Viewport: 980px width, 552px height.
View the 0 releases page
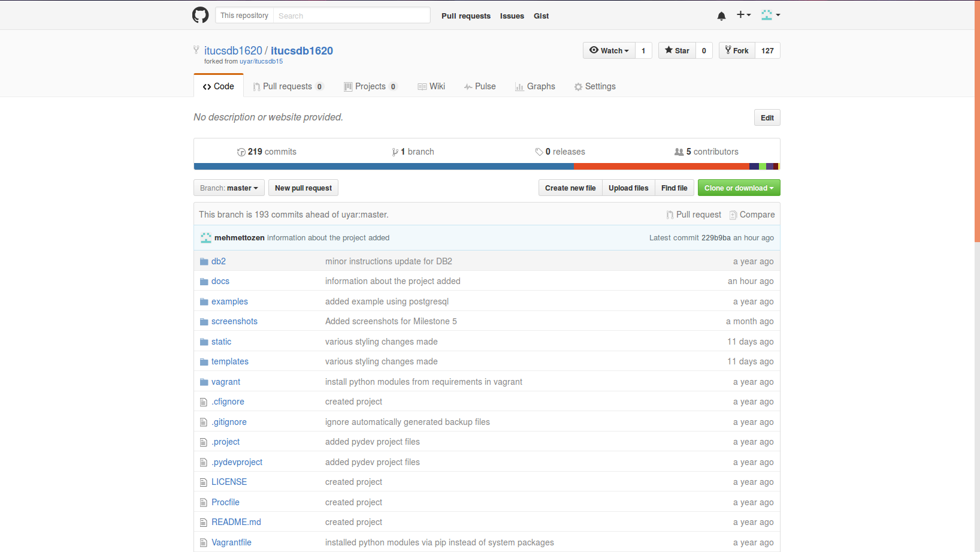pyautogui.click(x=560, y=152)
